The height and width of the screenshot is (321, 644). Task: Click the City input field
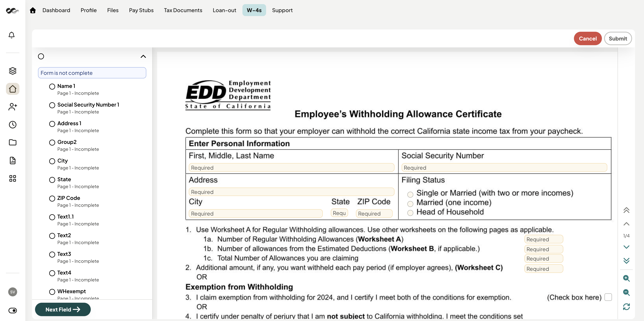(255, 214)
